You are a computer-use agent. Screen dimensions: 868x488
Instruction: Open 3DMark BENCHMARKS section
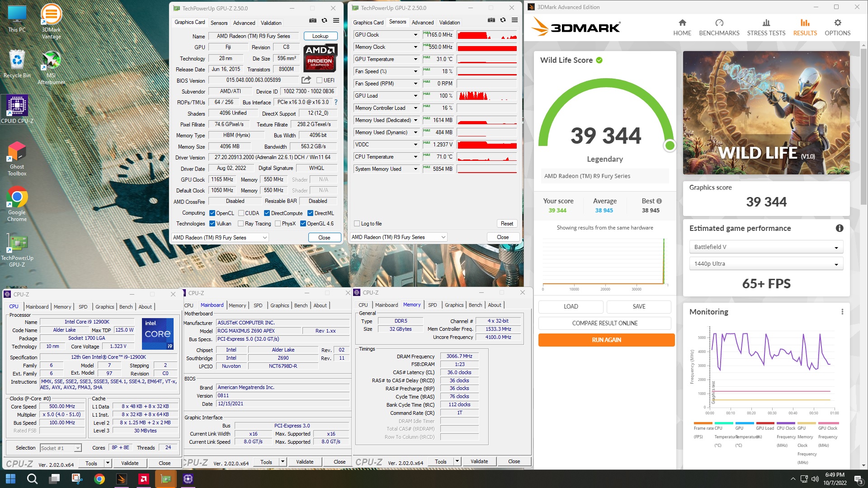719,28
